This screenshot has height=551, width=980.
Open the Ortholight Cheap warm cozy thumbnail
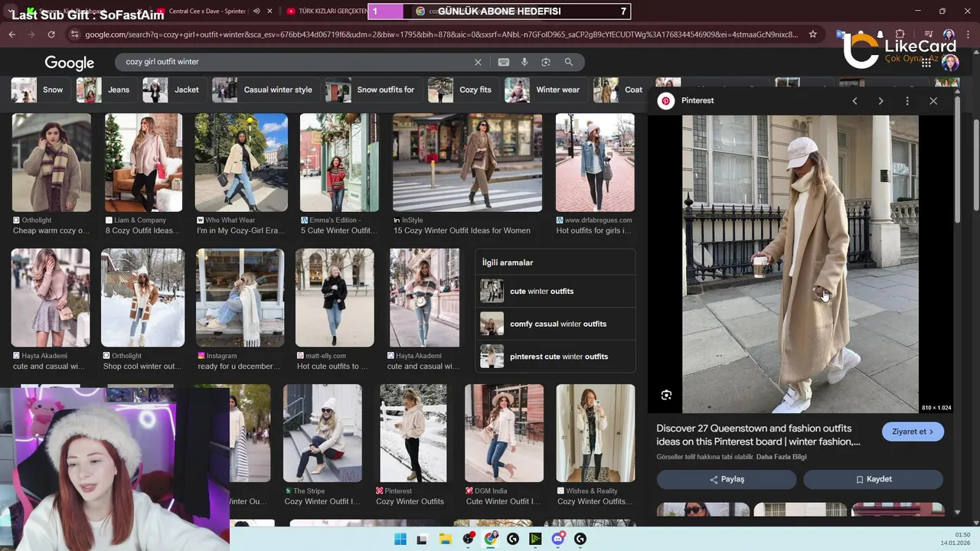(51, 162)
